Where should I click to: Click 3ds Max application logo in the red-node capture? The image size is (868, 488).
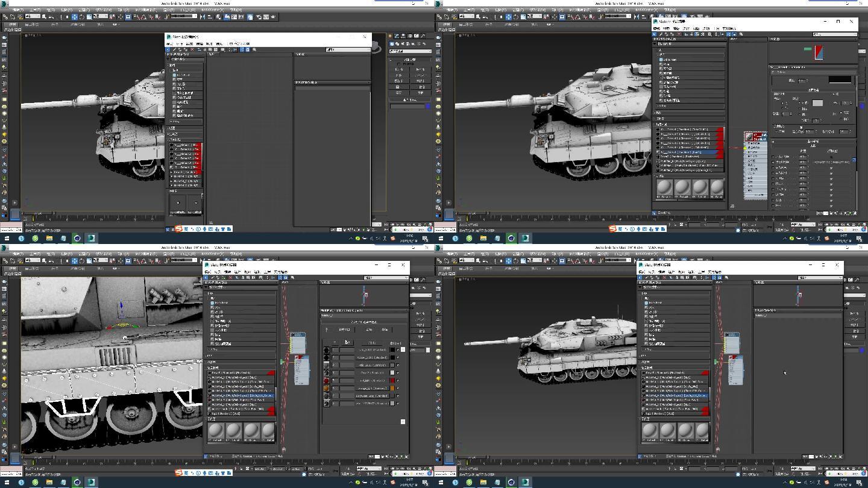click(x=438, y=4)
